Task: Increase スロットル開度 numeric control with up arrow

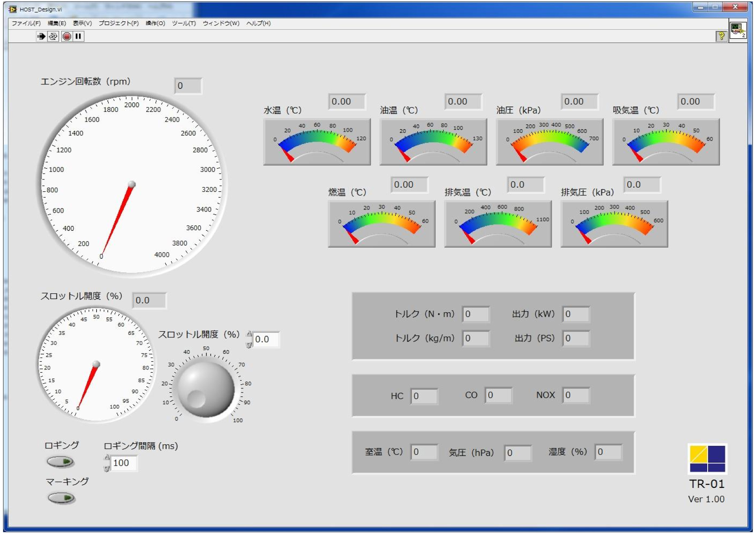Action: click(x=249, y=334)
